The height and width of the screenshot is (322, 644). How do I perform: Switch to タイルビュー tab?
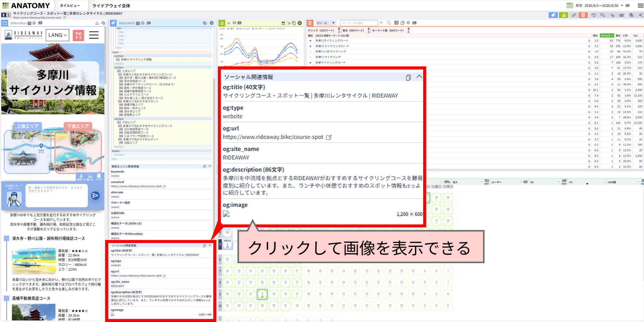pyautogui.click(x=70, y=6)
